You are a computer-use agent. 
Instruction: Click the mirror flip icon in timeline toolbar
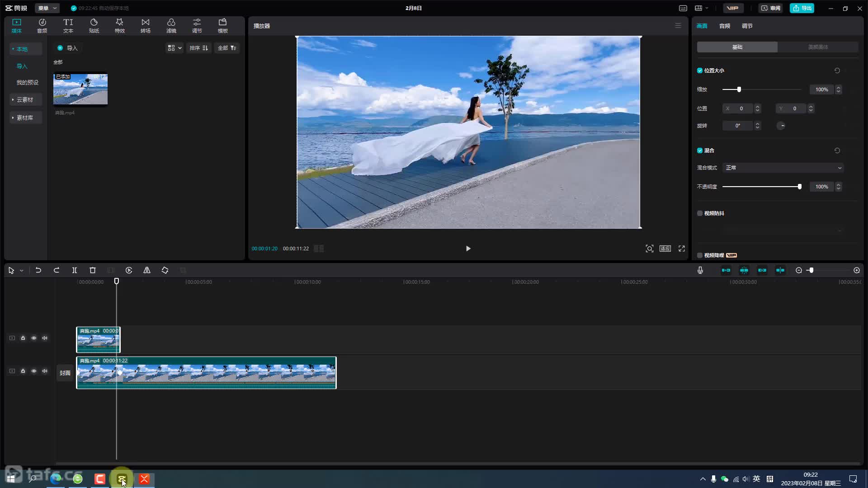point(147,270)
